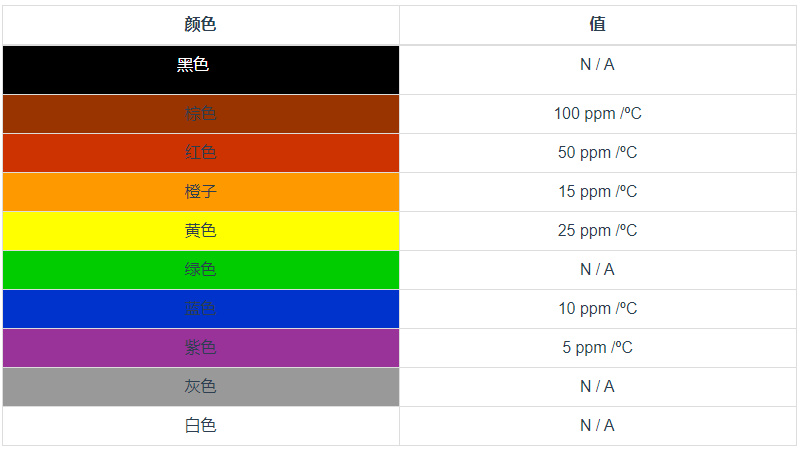
Task: Select the purple 紫色 color cell
Action: pos(200,348)
